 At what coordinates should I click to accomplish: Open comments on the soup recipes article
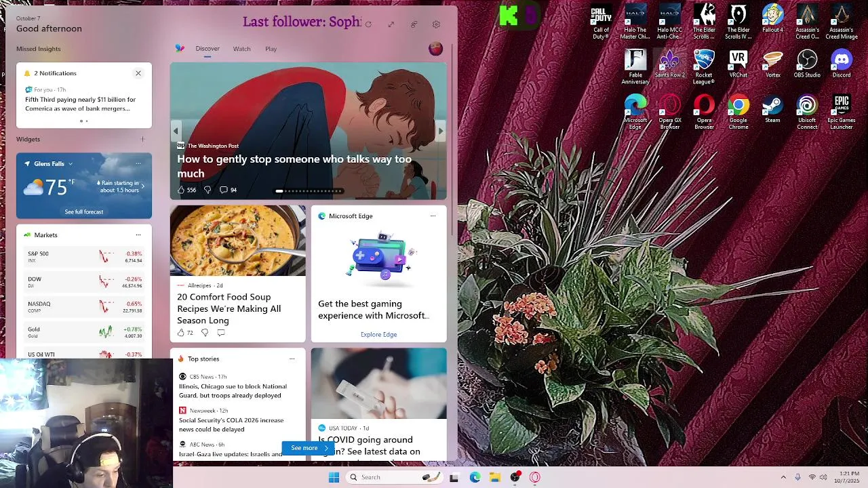click(221, 333)
